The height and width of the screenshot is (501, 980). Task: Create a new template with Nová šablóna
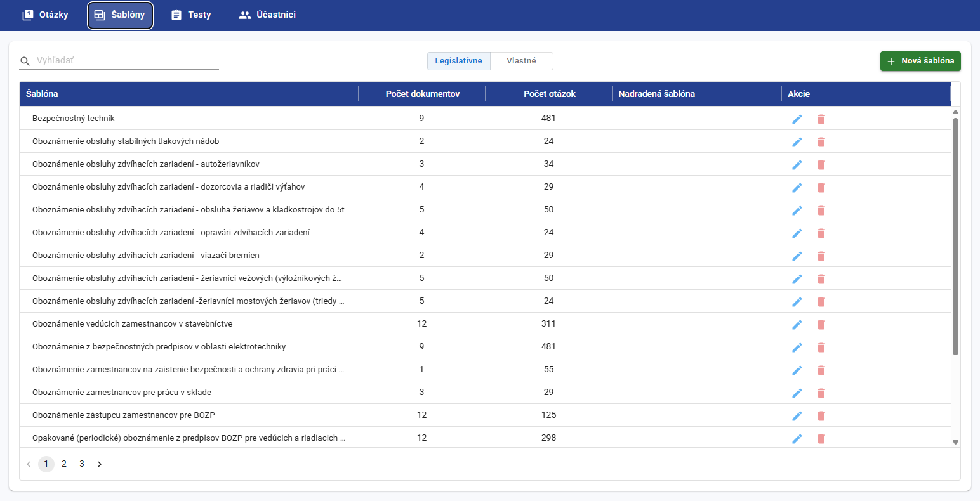point(920,61)
